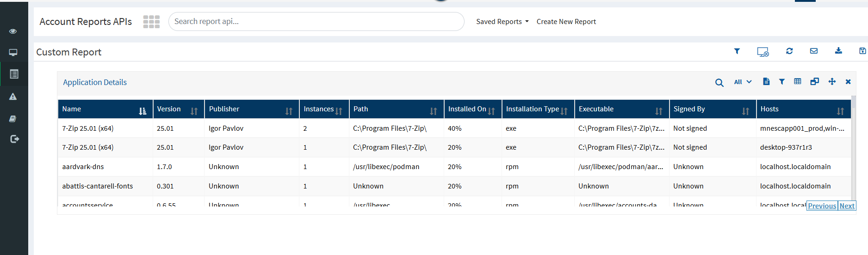The image size is (868, 255).
Task: Click the Search report api input field
Action: point(316,22)
